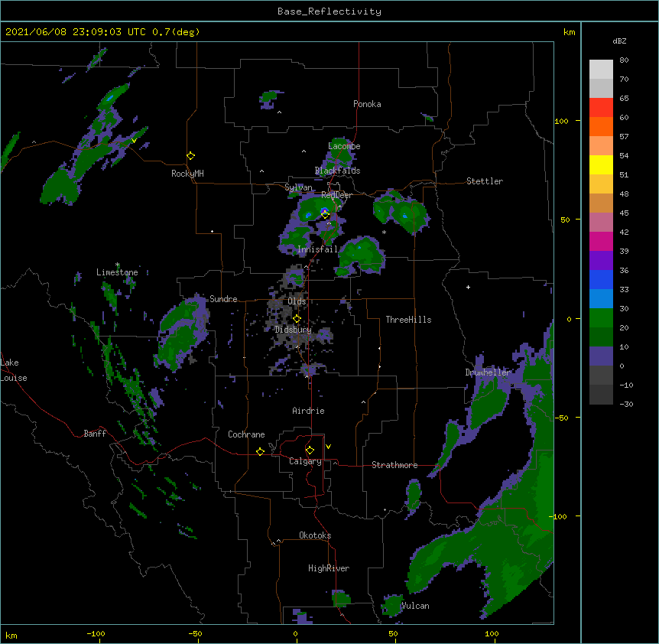
Task: Click the Olds town label
Action: pyautogui.click(x=297, y=301)
